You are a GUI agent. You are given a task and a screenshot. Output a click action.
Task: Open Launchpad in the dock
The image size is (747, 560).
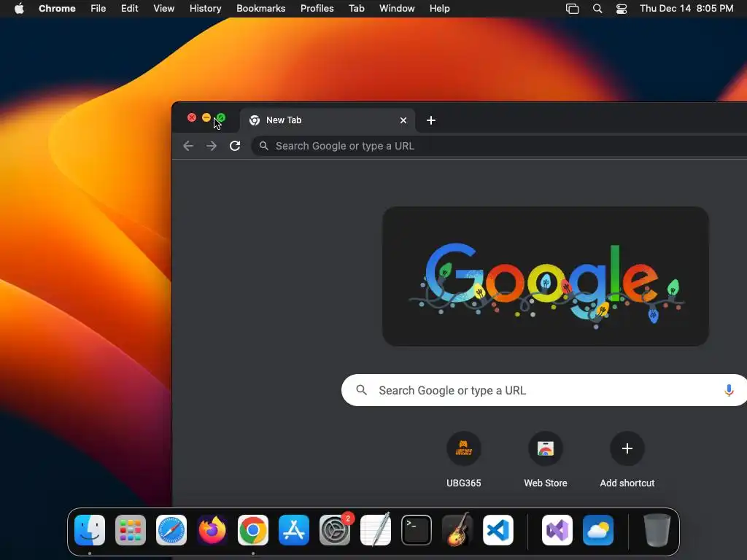tap(131, 530)
